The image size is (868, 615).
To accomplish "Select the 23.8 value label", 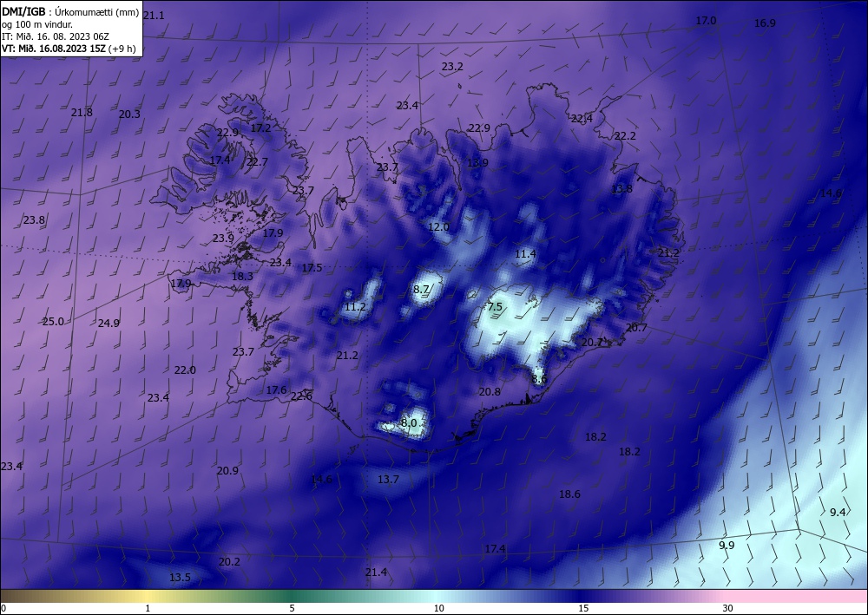I will pos(34,220).
